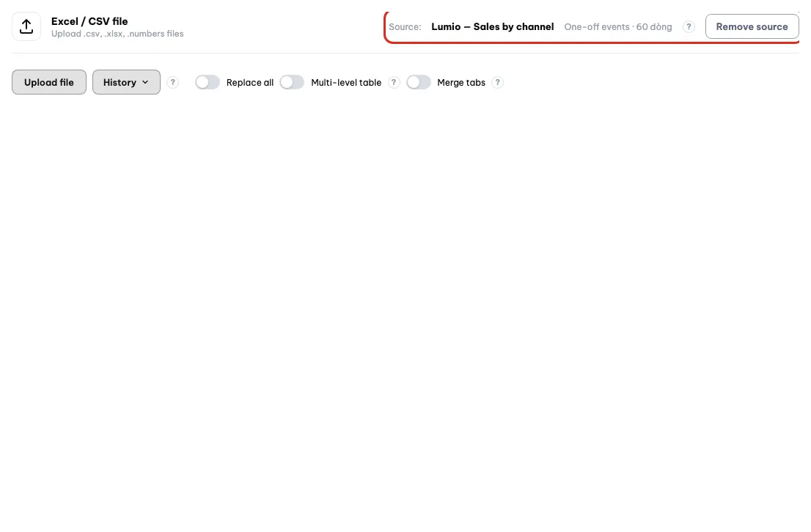Click the Upload file button

tap(49, 82)
